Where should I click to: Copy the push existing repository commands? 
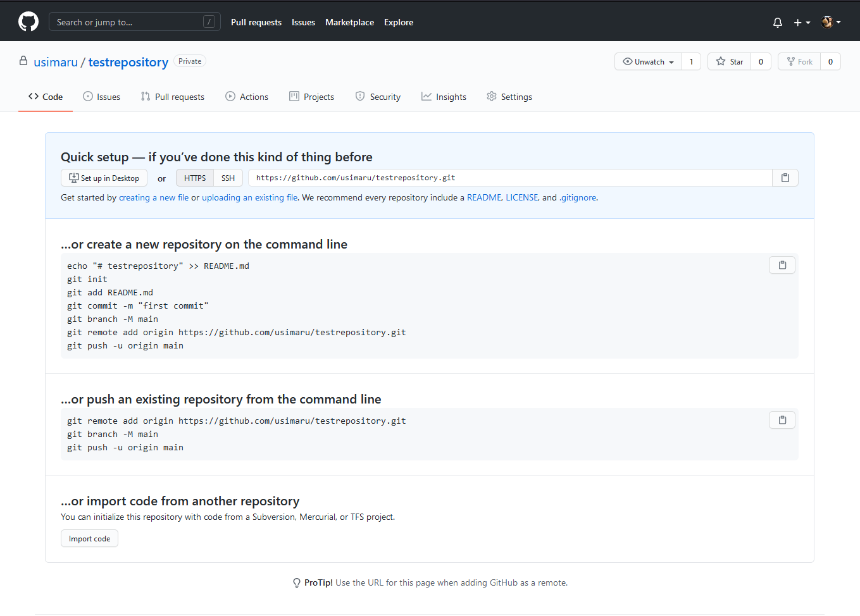point(782,420)
